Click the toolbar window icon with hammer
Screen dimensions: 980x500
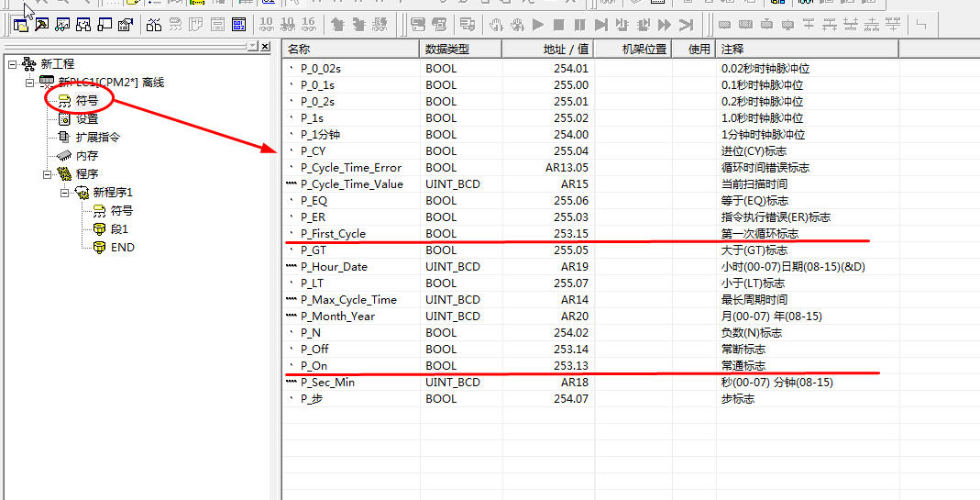pos(41,25)
